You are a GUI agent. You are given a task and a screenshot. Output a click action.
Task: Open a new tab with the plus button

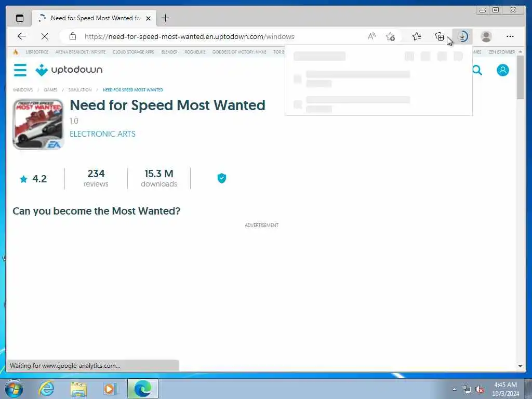click(x=166, y=18)
